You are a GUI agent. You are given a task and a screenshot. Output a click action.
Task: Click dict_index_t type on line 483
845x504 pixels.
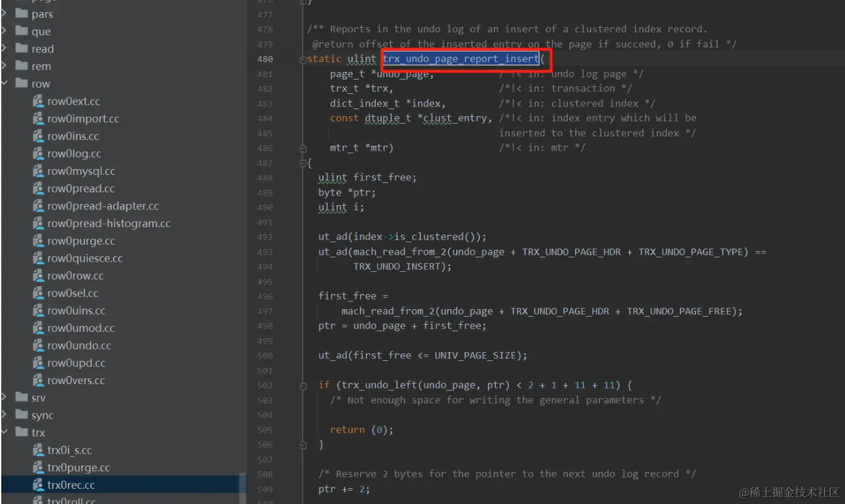tap(365, 103)
